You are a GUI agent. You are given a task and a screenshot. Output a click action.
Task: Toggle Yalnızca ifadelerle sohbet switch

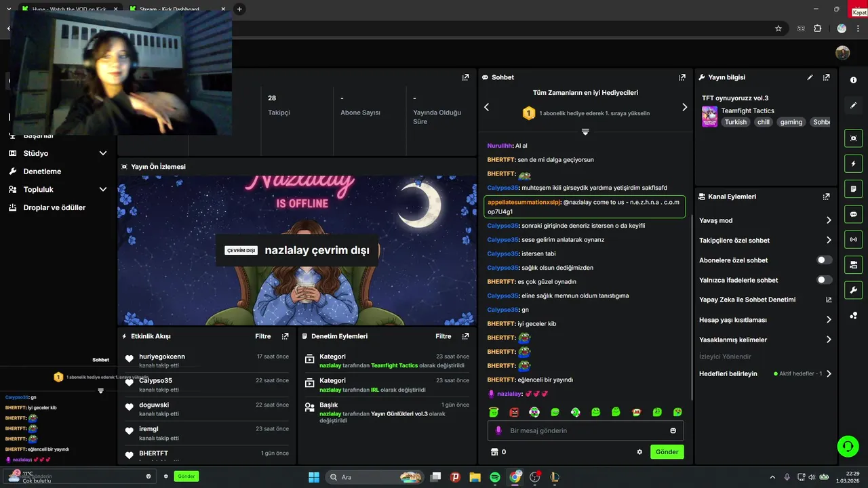coord(824,280)
